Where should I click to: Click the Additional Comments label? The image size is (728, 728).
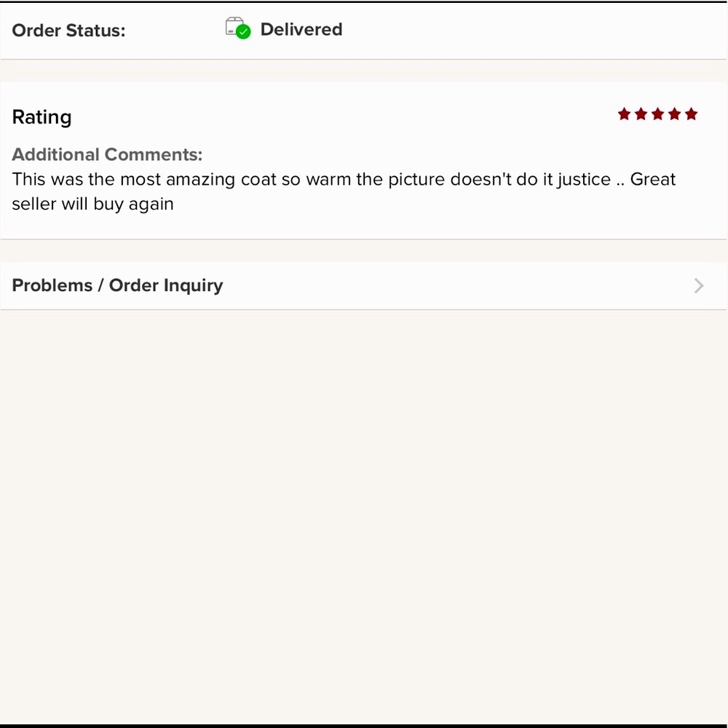107,154
